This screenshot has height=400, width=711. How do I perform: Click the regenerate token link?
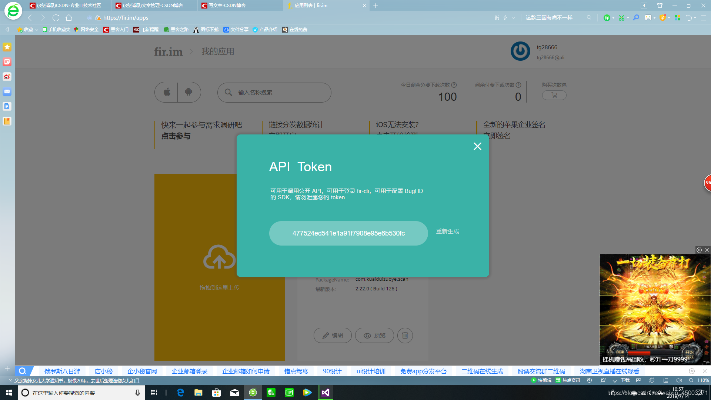[447, 232]
